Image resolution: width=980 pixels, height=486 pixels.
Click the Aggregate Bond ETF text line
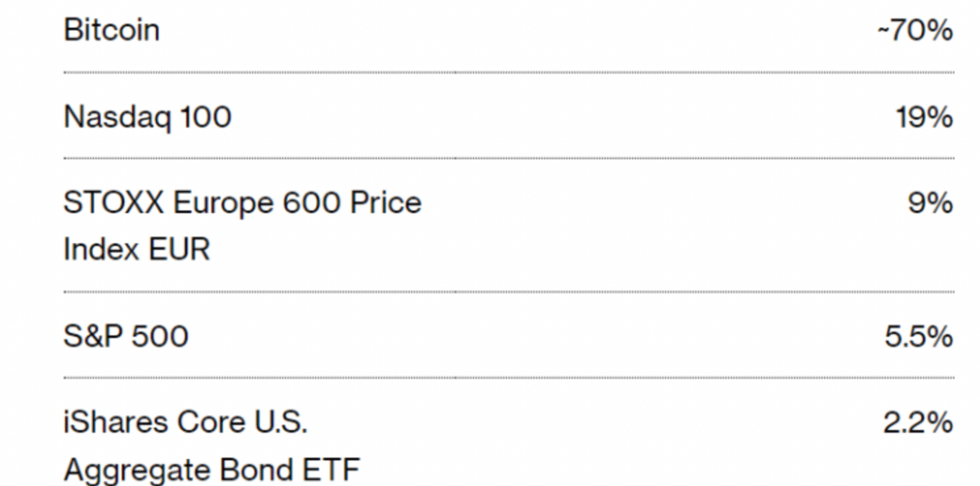[x=212, y=470]
